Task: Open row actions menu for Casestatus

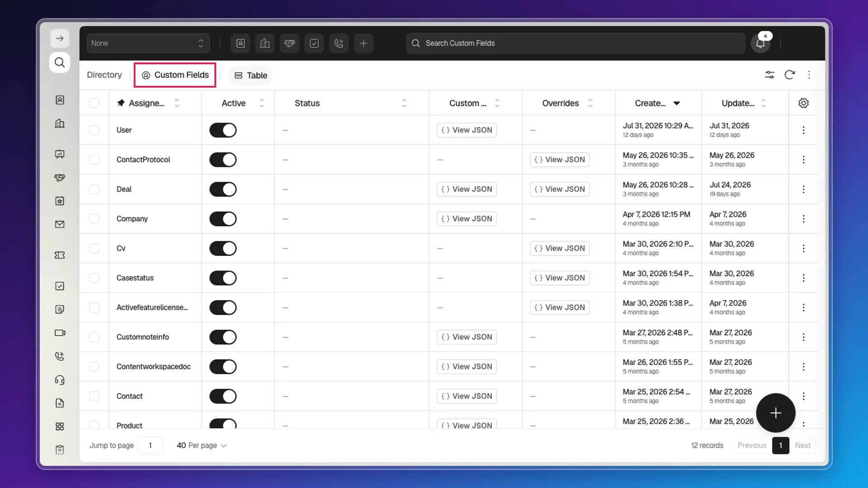Action: tap(803, 278)
